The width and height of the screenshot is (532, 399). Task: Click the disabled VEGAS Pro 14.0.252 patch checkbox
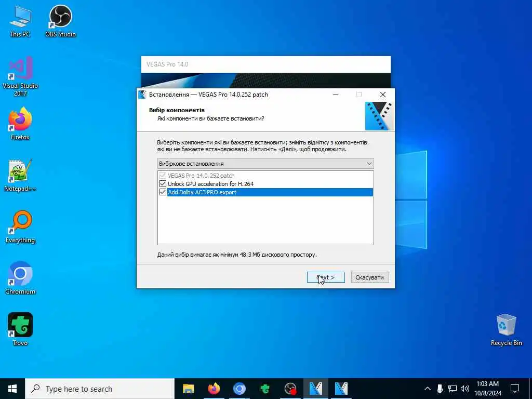pos(163,176)
